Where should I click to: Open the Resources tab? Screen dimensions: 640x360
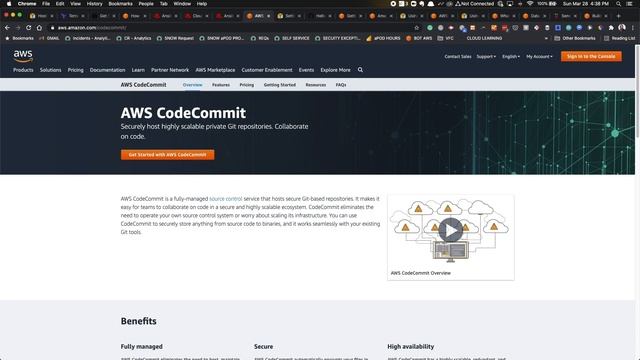316,85
